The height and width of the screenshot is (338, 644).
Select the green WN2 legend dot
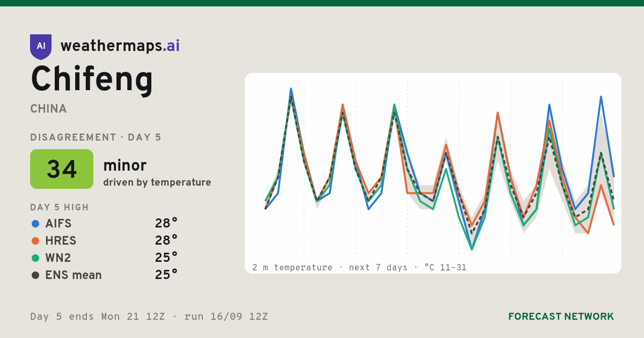(35, 258)
